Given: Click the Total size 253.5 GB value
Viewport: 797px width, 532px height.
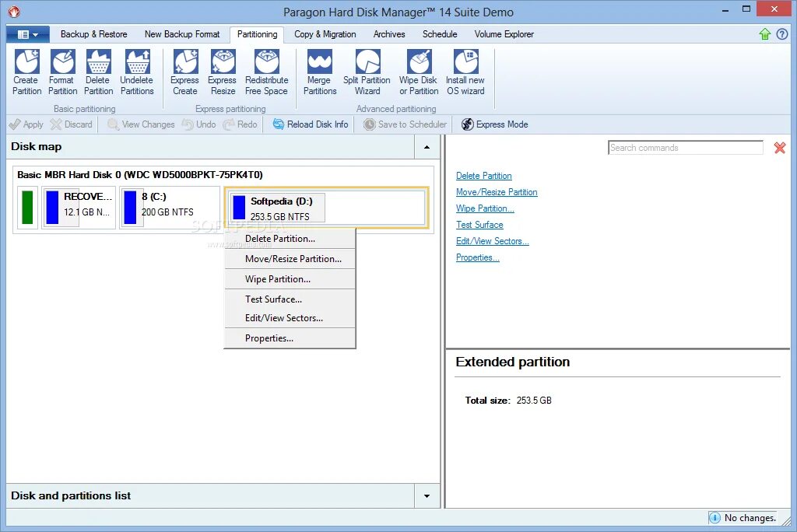Looking at the screenshot, I should [x=534, y=401].
